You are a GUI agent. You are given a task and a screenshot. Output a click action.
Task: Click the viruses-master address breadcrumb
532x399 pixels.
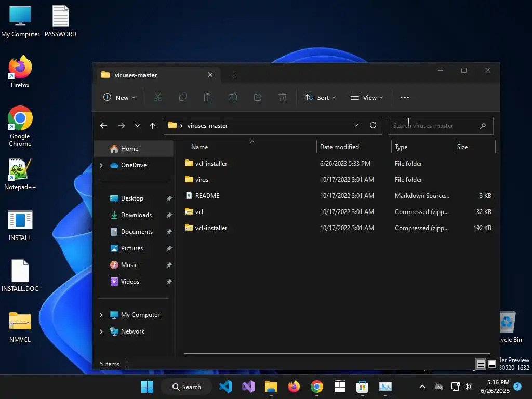[207, 126]
